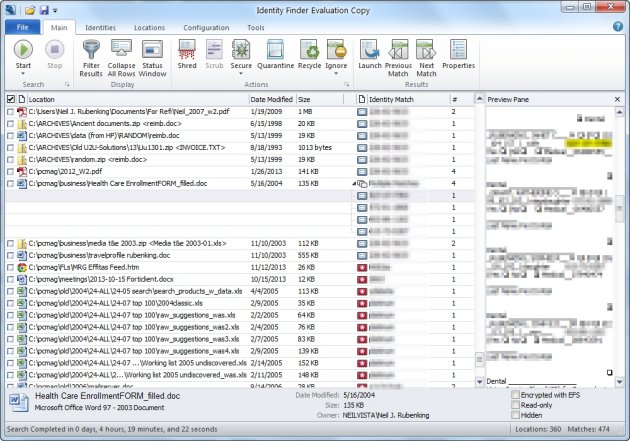630x441 pixels.
Task: Open the Secure dropdown arrow
Action: (241, 74)
